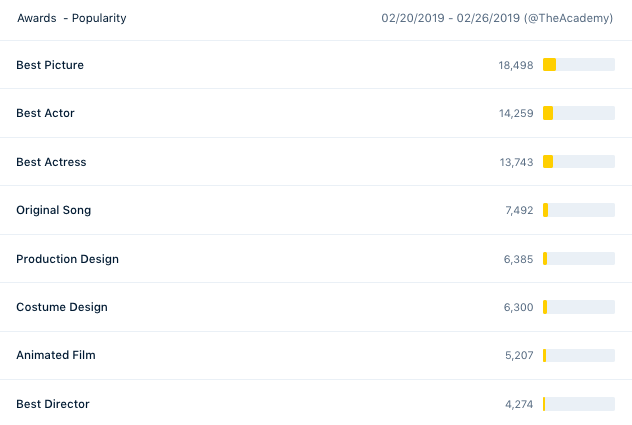The image size is (632, 425).
Task: Open the Production Design award entry
Action: (67, 259)
